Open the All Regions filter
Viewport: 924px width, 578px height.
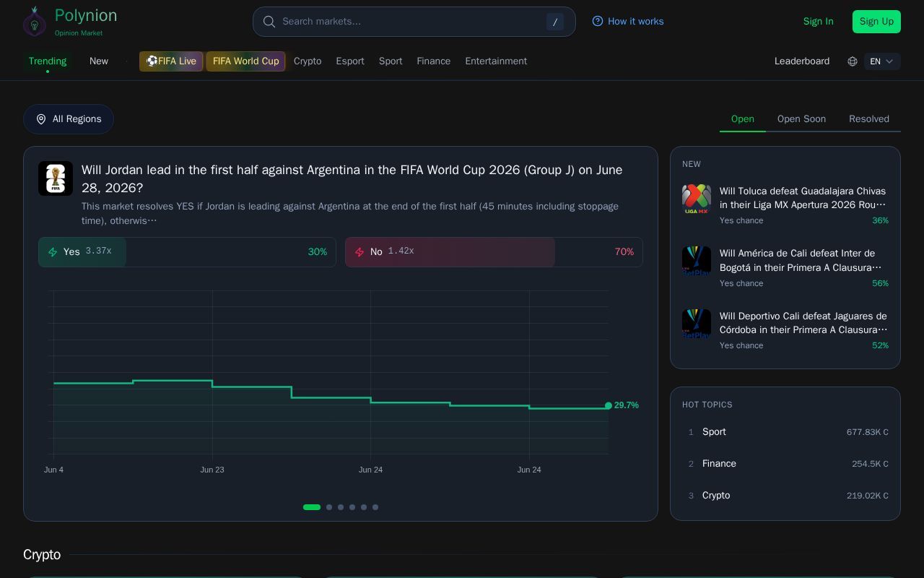point(69,119)
